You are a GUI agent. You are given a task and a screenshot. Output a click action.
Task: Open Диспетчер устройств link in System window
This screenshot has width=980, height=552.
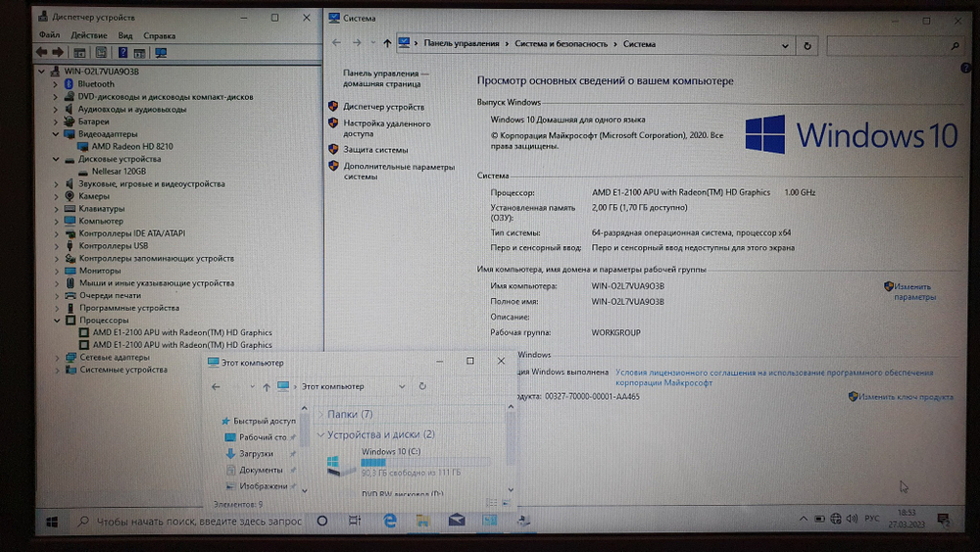point(383,107)
